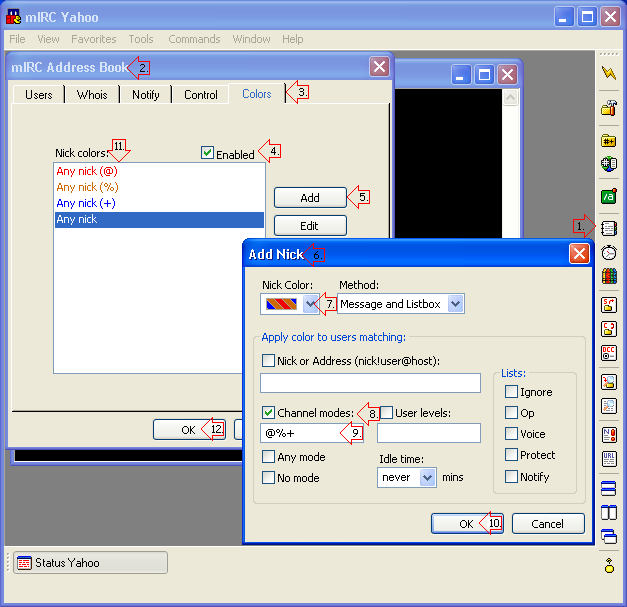The height and width of the screenshot is (607, 627).
Task: Open the File menu
Action: (17, 39)
